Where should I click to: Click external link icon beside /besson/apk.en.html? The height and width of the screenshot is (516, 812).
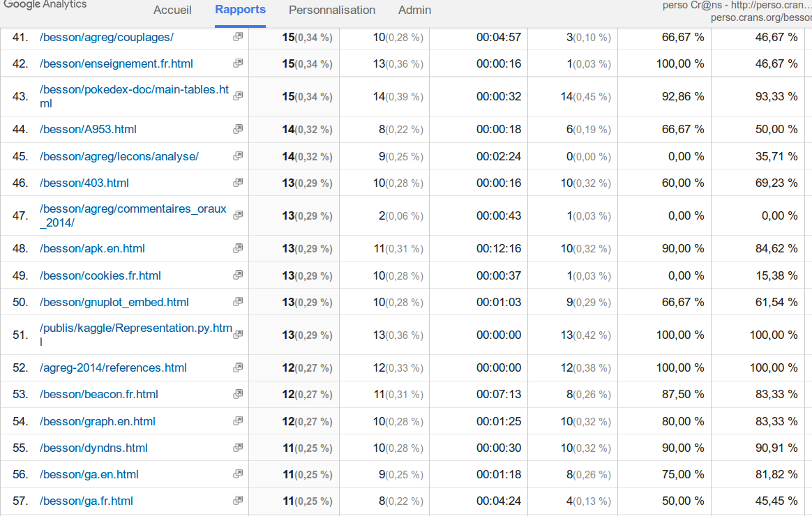tap(238, 248)
